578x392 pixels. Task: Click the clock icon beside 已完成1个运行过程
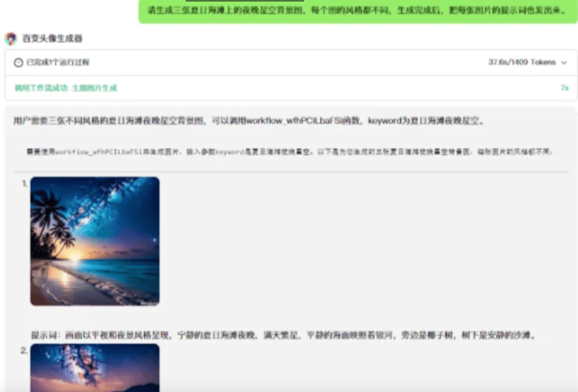point(17,62)
